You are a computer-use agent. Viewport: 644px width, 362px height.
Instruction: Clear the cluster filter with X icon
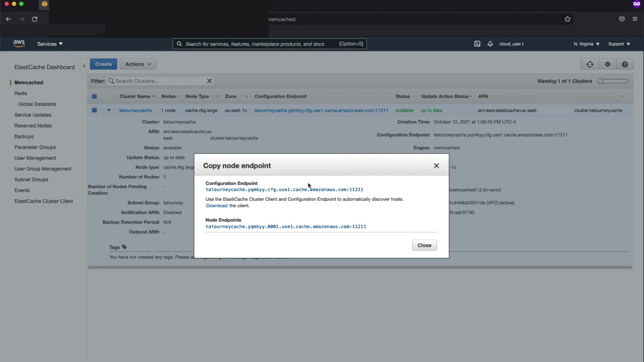(x=209, y=81)
